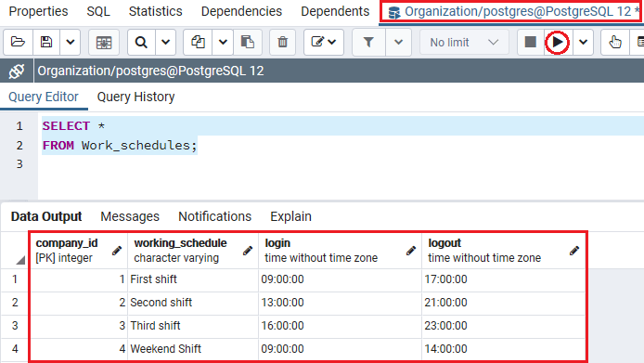The width and height of the screenshot is (644, 363).
Task: Click logout cell showing 14:00:00
Action: click(x=504, y=349)
